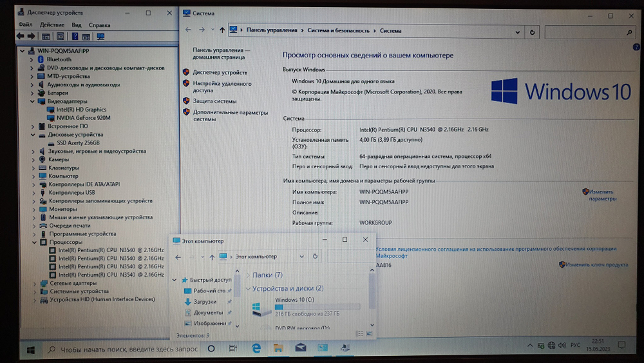Image resolution: width=644 pixels, height=363 pixels.
Task: Expand the Контроллеры USB node
Action: [x=33, y=192]
